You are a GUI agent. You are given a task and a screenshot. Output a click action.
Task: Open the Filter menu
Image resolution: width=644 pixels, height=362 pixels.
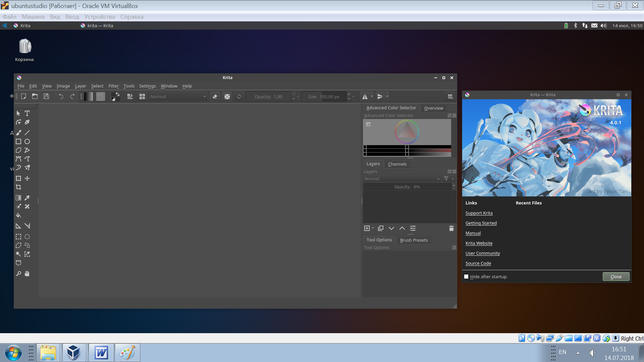tap(113, 86)
